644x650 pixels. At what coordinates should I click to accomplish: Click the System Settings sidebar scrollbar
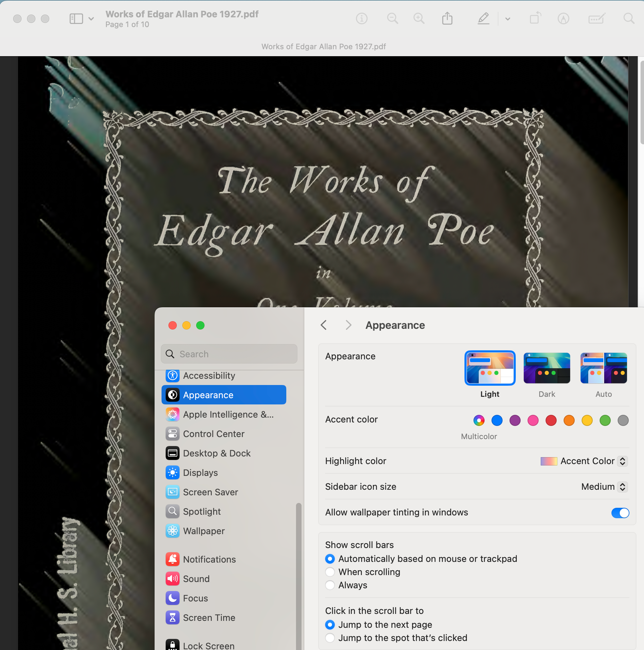point(298,576)
